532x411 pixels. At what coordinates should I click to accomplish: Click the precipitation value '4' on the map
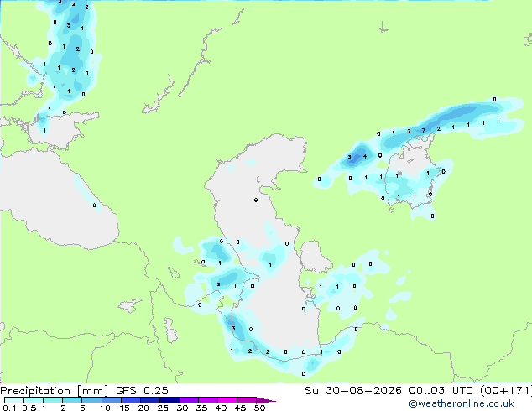coord(365,156)
